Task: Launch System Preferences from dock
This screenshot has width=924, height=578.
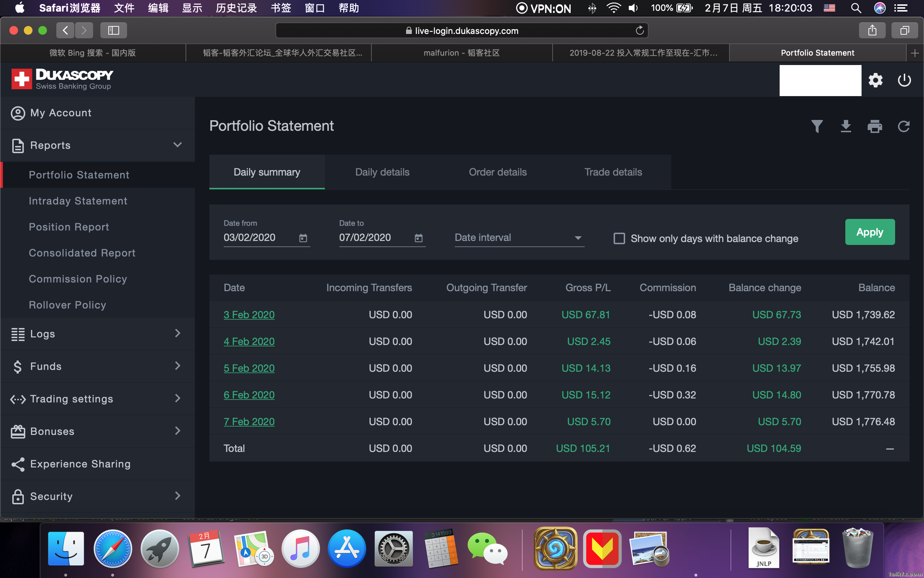Action: [x=394, y=549]
